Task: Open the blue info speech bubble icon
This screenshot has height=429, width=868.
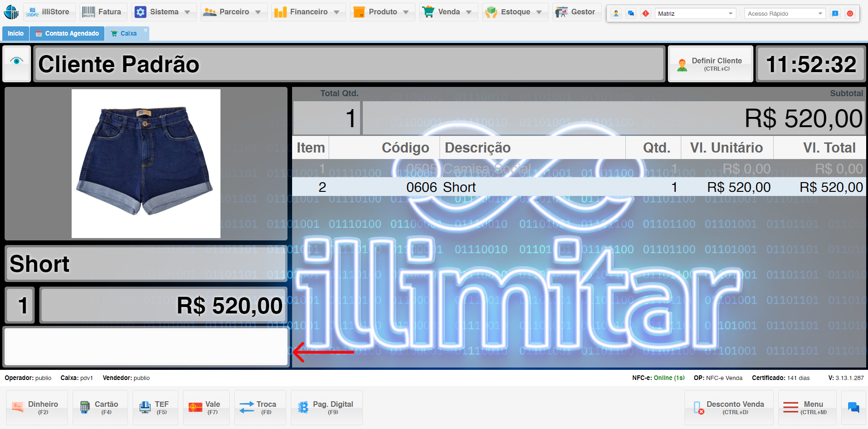Action: coord(835,13)
